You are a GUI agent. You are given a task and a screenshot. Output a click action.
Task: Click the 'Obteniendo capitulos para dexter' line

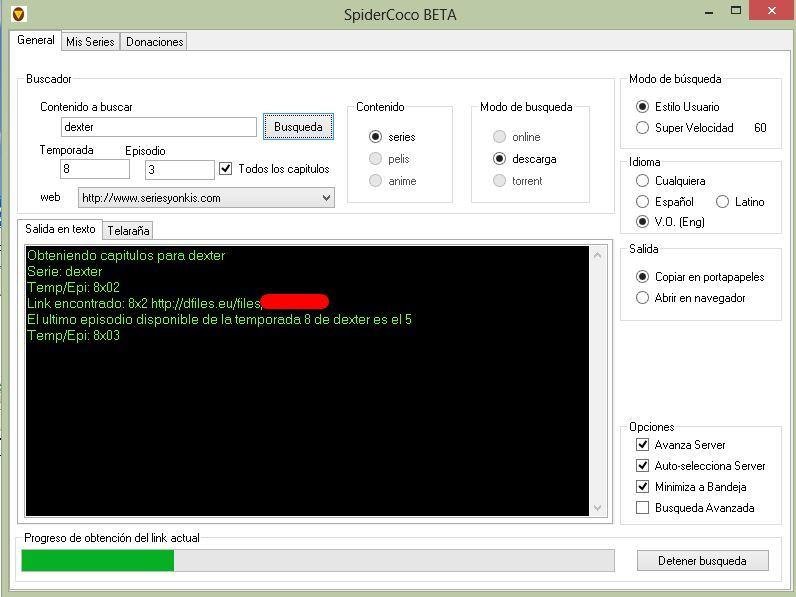(126, 255)
